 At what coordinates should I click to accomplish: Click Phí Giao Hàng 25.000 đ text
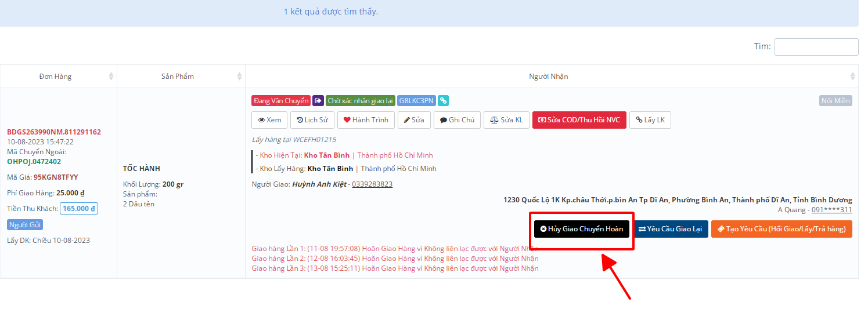click(x=46, y=193)
